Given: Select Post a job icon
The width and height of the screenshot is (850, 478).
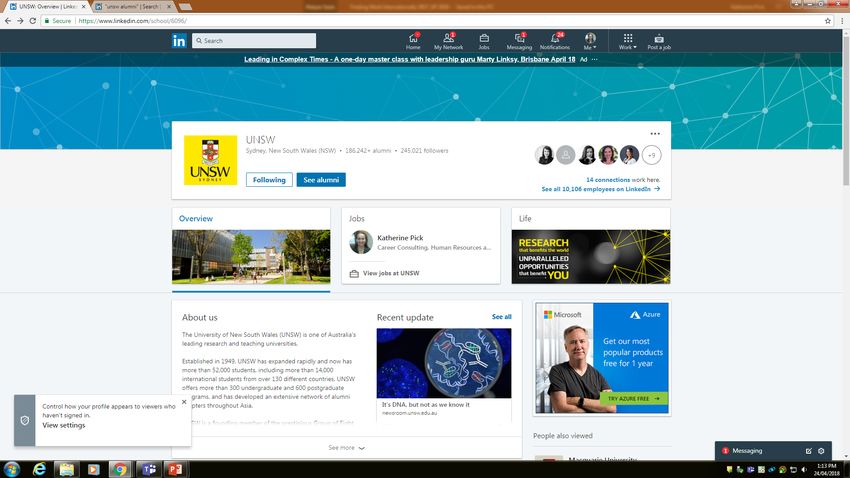Looking at the screenshot, I should pos(659,41).
